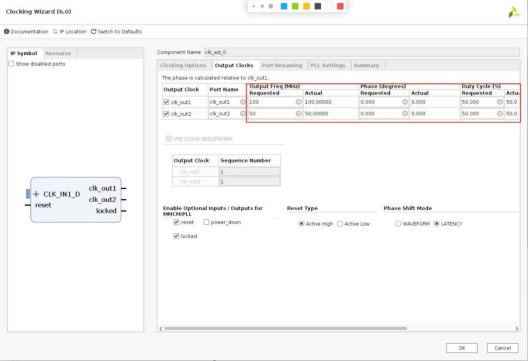The height and width of the screenshot is (361, 528).
Task: Select Active Low reset type
Action: tap(340, 224)
